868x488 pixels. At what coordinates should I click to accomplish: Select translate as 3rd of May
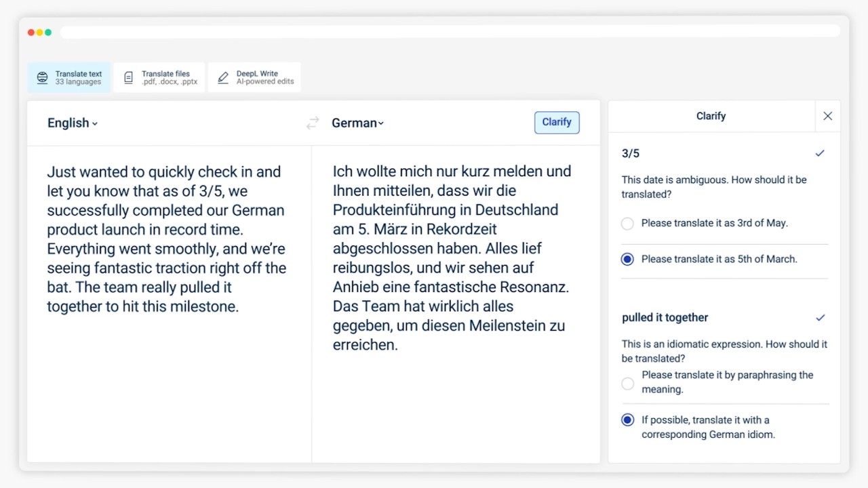point(628,224)
